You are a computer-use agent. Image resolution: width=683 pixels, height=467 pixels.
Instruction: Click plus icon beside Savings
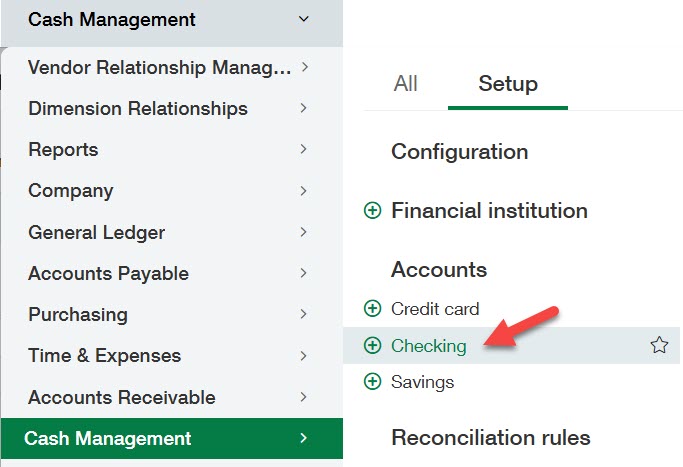point(373,382)
